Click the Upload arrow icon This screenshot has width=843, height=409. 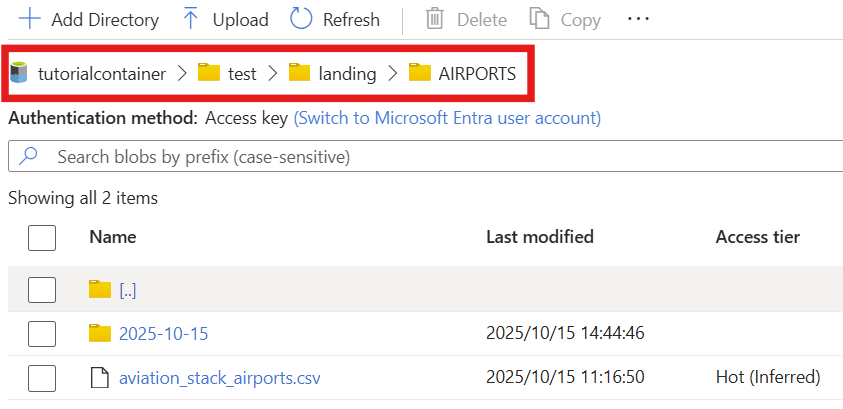point(191,19)
